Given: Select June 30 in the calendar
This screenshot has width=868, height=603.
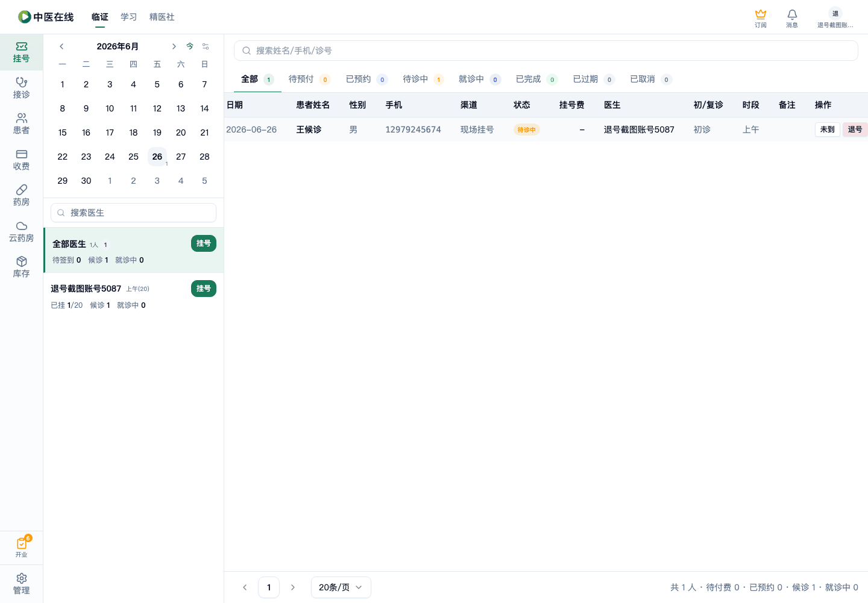Looking at the screenshot, I should click(x=86, y=181).
